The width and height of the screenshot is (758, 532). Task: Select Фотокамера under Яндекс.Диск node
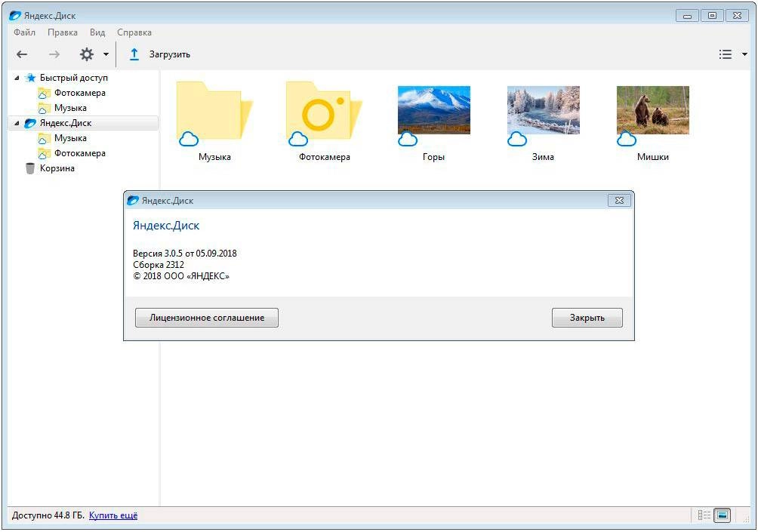tap(79, 153)
